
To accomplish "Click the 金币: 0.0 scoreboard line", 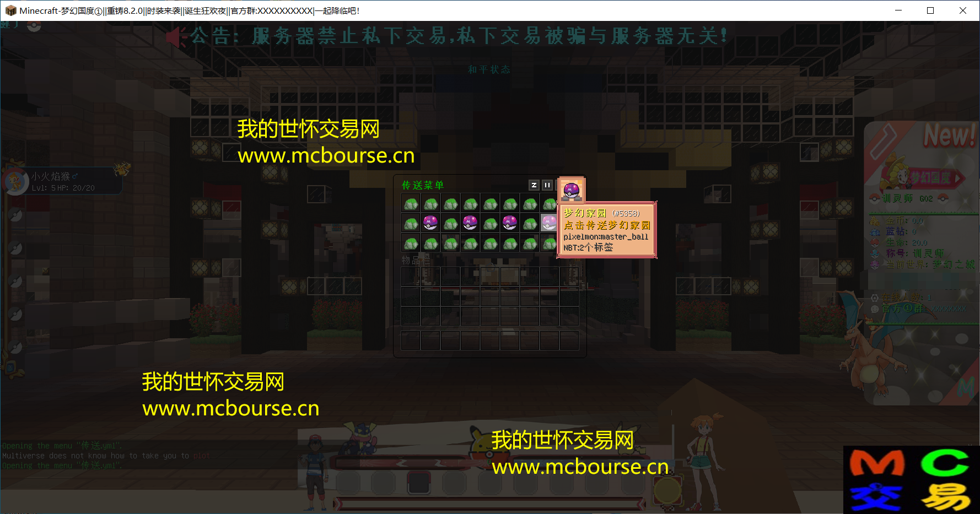I will coord(897,221).
